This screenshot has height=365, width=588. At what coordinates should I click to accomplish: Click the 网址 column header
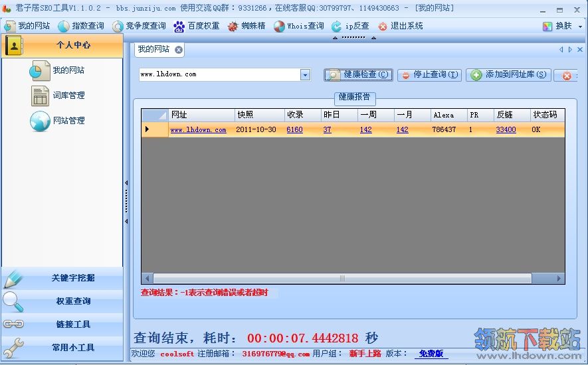[202, 115]
